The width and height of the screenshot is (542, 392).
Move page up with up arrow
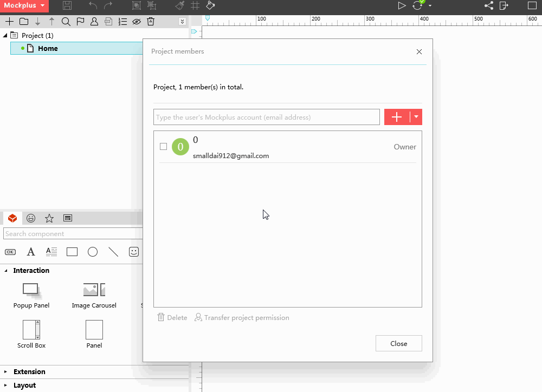pos(51,22)
